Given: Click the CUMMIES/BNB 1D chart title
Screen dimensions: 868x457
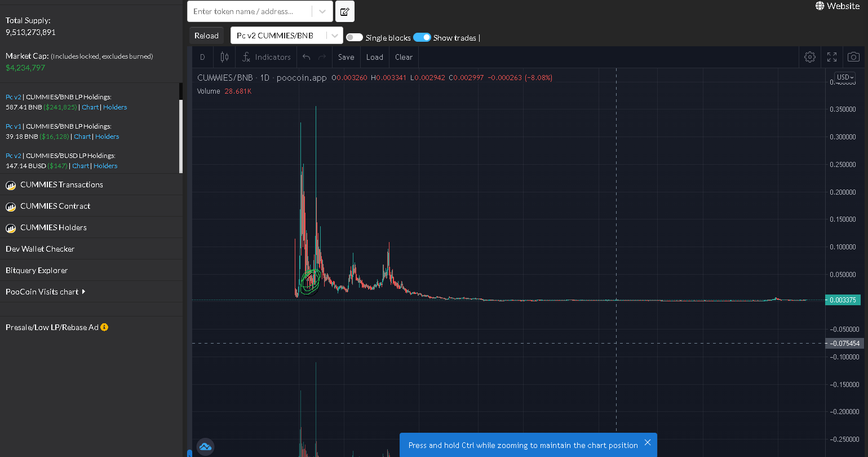Looking at the screenshot, I should tap(262, 78).
